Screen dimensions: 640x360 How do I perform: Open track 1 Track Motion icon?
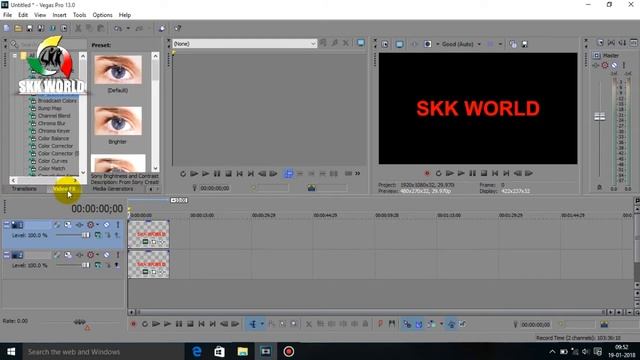[x=68, y=224]
